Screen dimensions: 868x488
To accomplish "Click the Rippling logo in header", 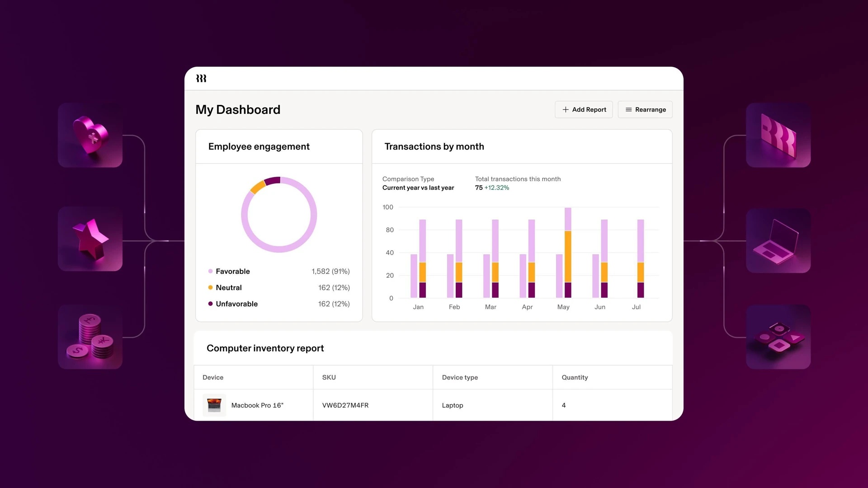I will 201,79.
